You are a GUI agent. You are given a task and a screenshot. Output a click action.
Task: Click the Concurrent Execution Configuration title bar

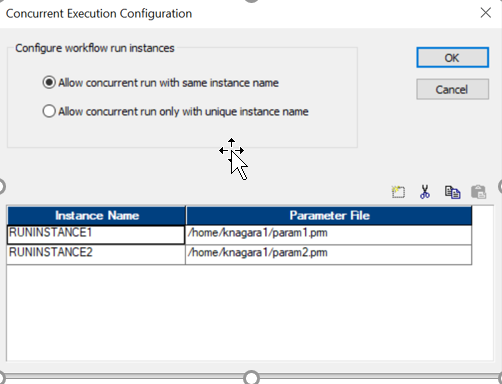click(x=233, y=13)
